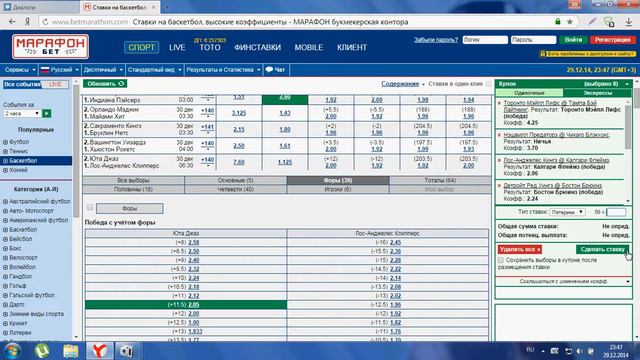This screenshot has width=640, height=360.
Task: Expand Хоккей in popular sports
Action: click(5, 170)
